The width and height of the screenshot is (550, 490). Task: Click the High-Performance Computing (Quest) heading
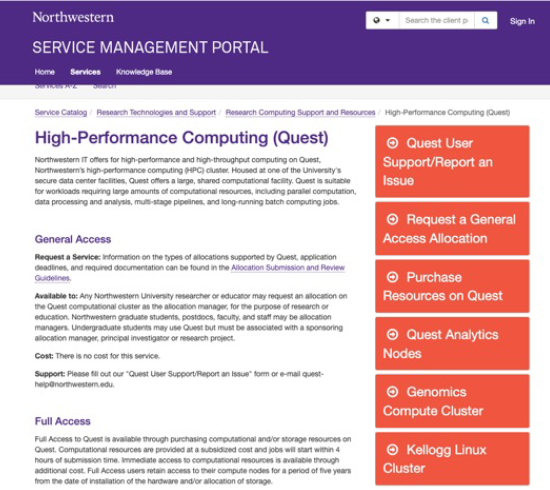click(x=182, y=138)
